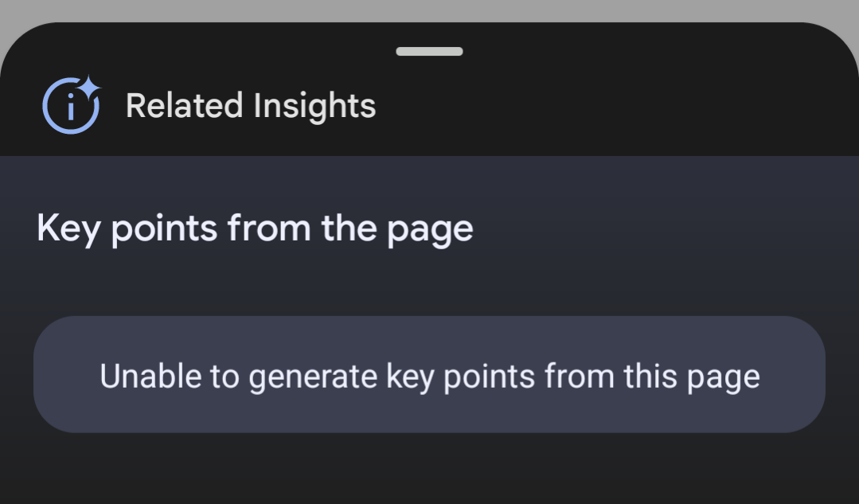Click the dark header bar beside Related Insights
Image resolution: width=859 pixels, height=504 pixels.
[x=614, y=105]
